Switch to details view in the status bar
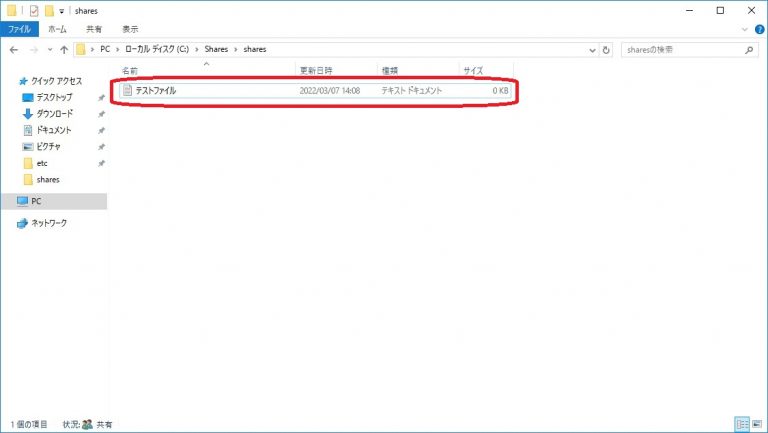Viewport: 768px width, 433px height. point(741,424)
